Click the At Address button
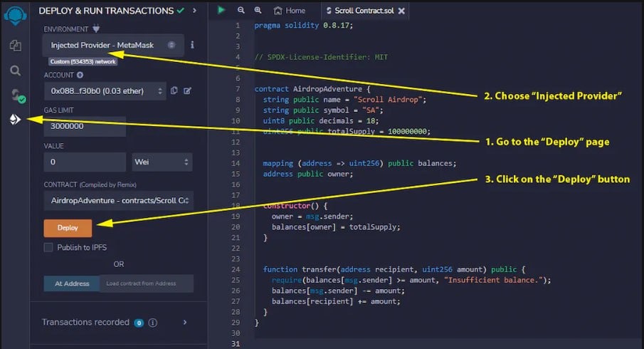This screenshot has height=349, width=644. click(72, 283)
